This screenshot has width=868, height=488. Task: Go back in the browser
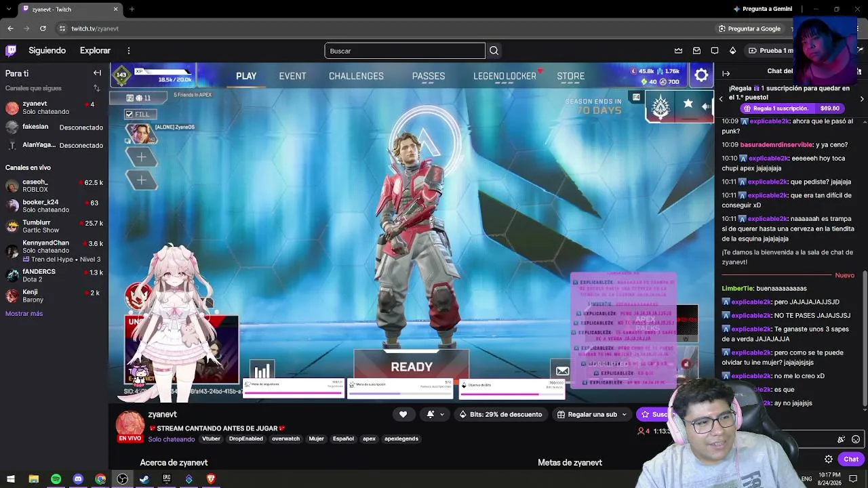tap(10, 28)
